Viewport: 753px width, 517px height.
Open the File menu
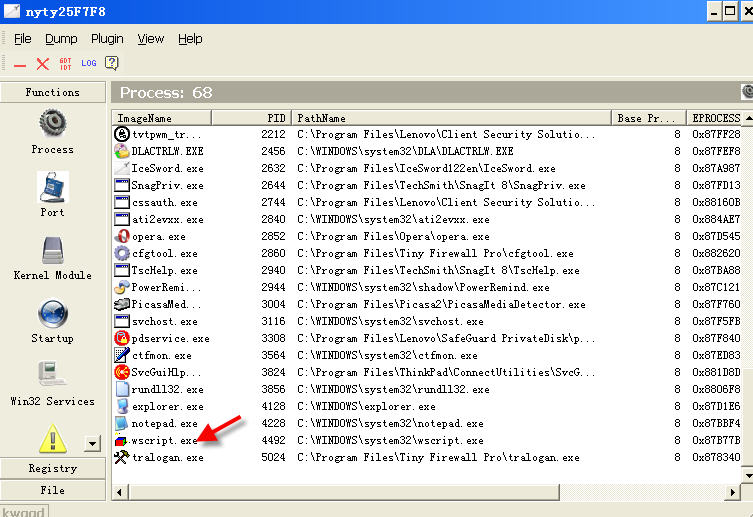(x=23, y=39)
